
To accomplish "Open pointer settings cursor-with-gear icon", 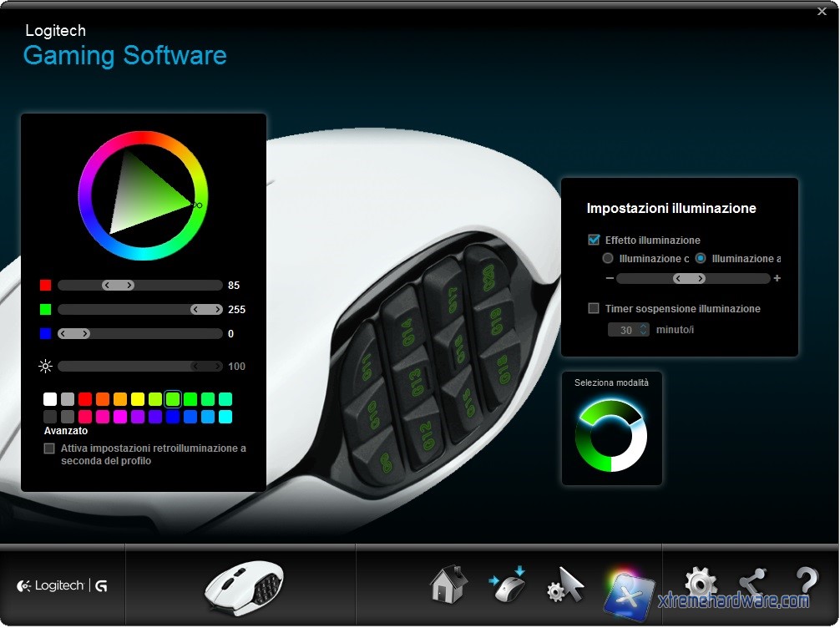I will (565, 585).
